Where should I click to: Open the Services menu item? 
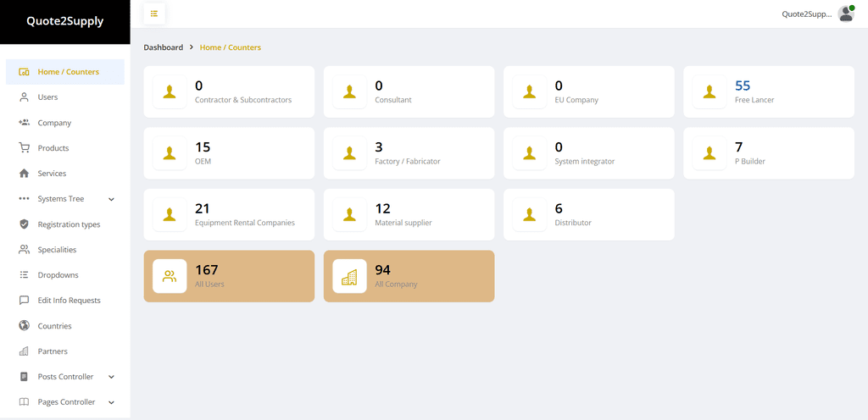[65, 174]
